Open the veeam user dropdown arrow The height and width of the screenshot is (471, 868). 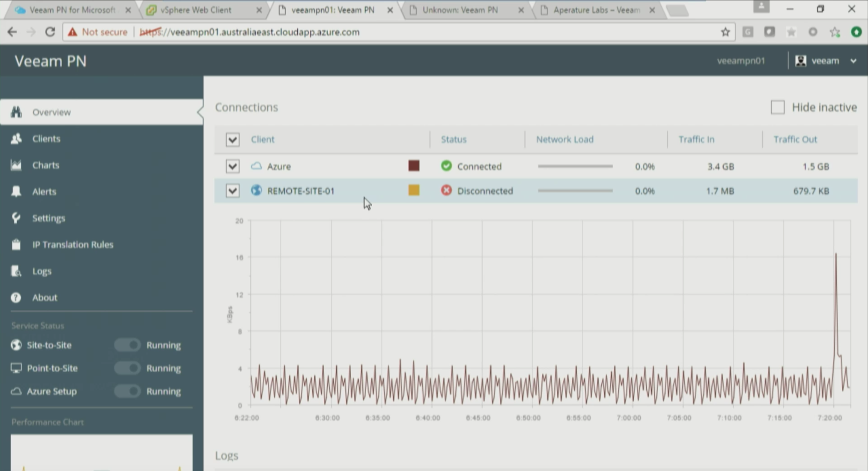click(854, 61)
